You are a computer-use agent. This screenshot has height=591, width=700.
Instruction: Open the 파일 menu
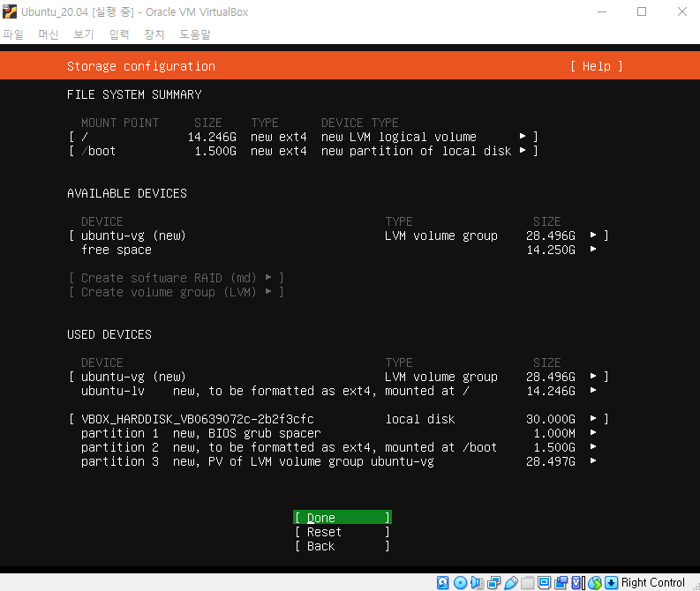(x=13, y=34)
